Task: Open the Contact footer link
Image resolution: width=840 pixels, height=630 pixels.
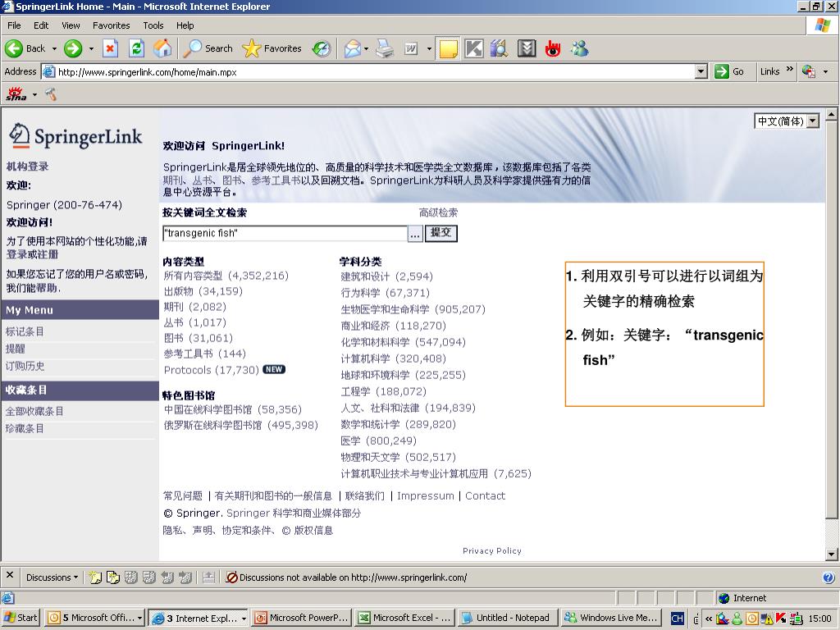Action: (485, 496)
